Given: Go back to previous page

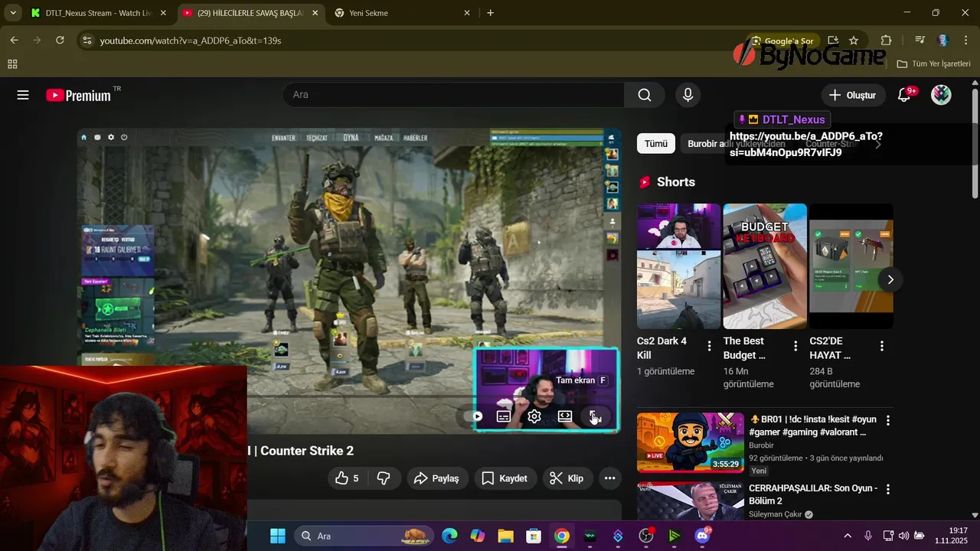Looking at the screenshot, I should point(14,40).
